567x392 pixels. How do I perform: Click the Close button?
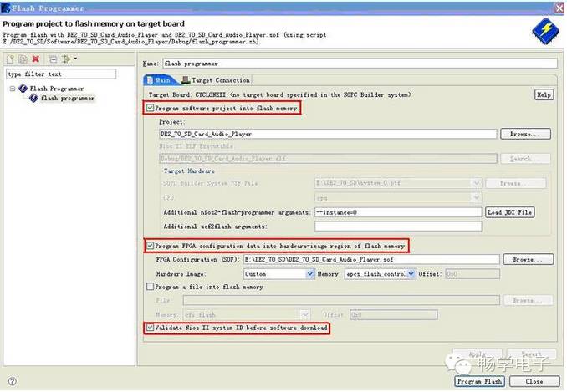coord(534,381)
